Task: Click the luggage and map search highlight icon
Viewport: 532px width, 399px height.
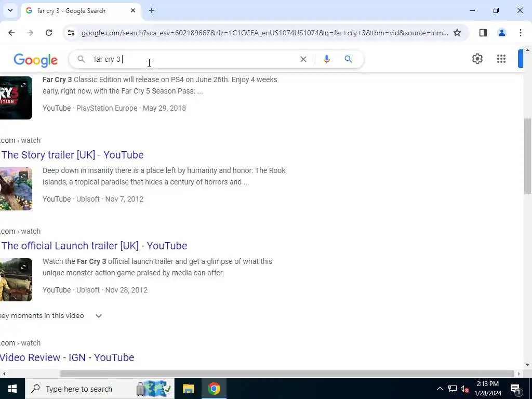Action: (153, 389)
